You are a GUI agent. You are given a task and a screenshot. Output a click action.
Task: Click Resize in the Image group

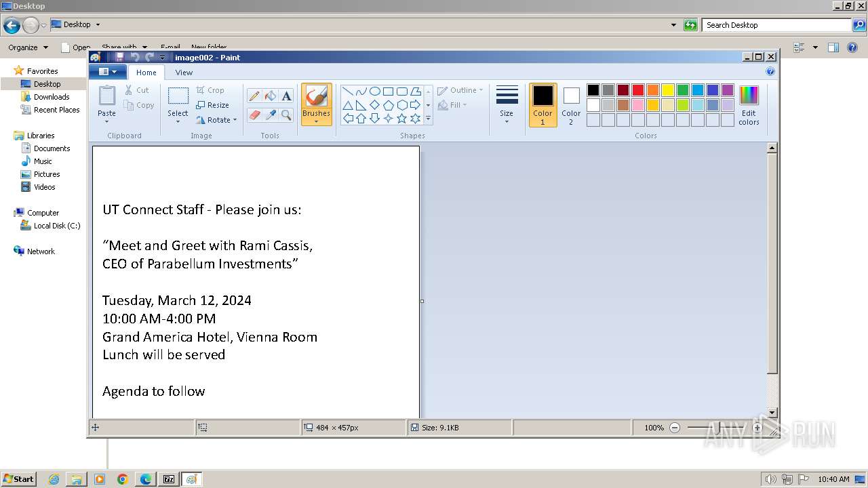pyautogui.click(x=212, y=105)
